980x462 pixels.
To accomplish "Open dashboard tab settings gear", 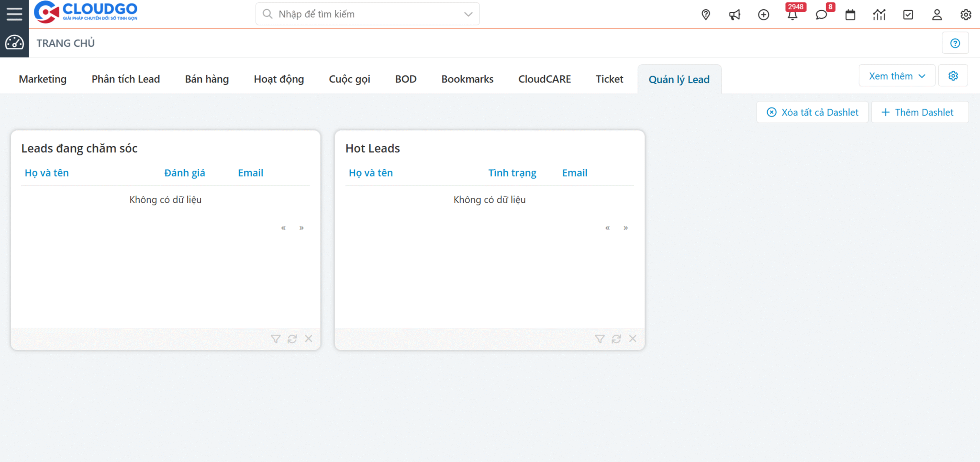I will pos(953,76).
